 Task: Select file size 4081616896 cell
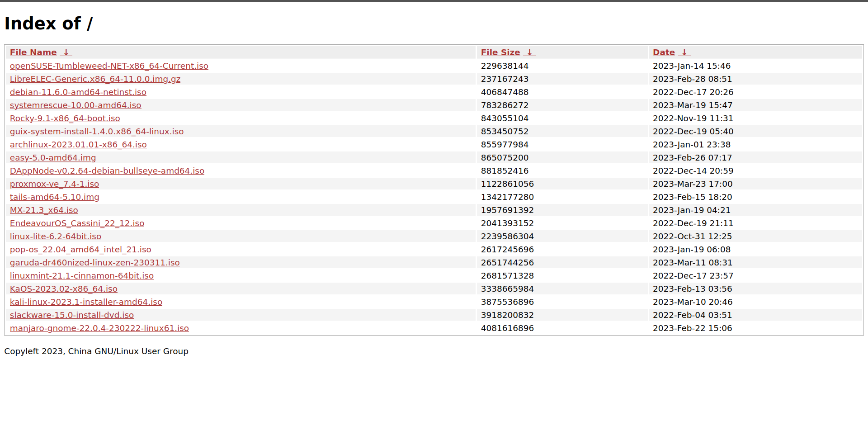pos(562,328)
